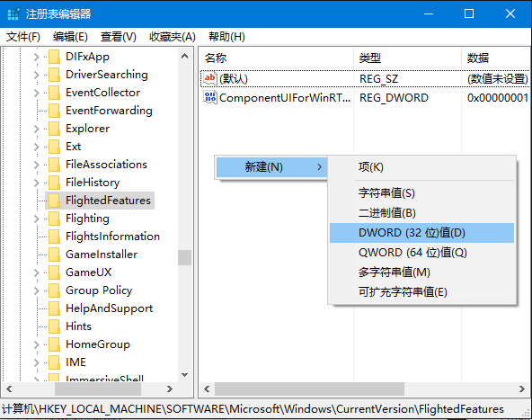
Task: Click the Explorer folder icon
Action: coord(54,129)
